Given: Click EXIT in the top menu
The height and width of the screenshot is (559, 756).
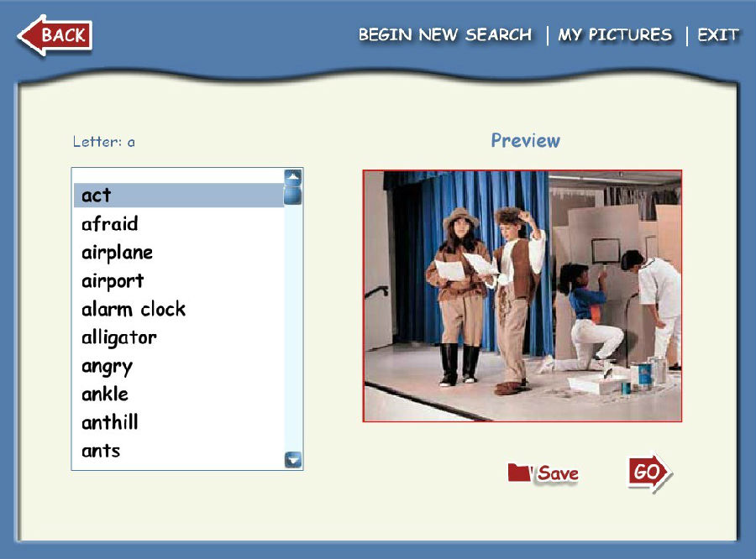Looking at the screenshot, I should [x=717, y=35].
